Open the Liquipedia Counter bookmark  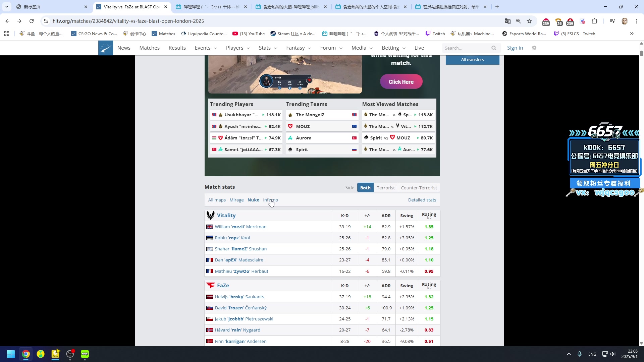pyautogui.click(x=204, y=34)
